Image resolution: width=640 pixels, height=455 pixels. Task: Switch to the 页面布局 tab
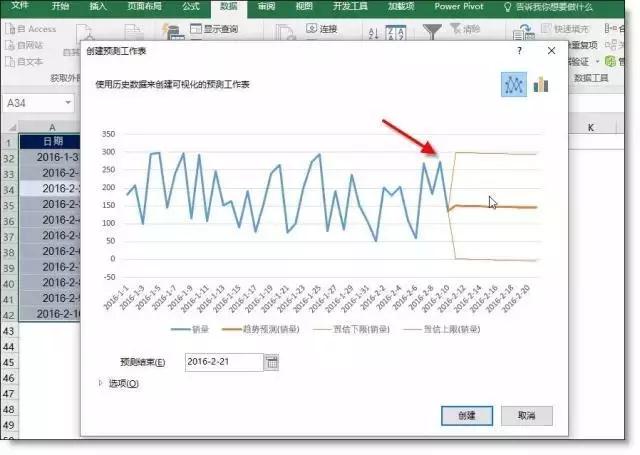(144, 6)
